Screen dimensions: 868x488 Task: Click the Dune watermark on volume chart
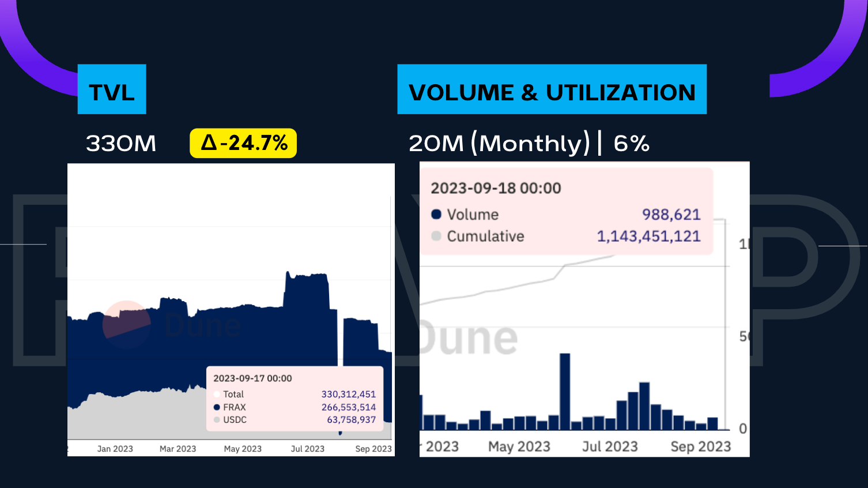468,339
